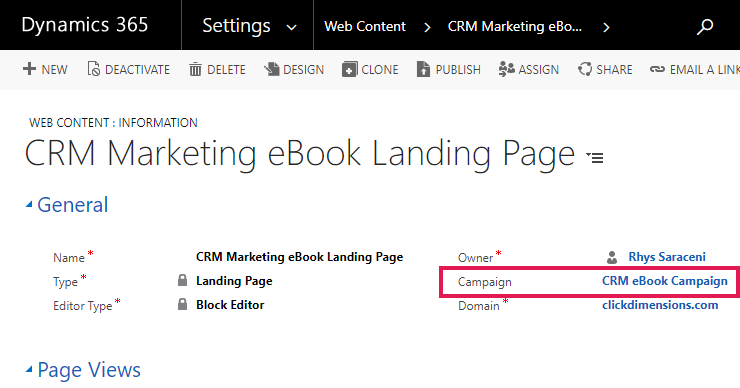Click the NEW command label
The image size is (740, 388).
54,70
